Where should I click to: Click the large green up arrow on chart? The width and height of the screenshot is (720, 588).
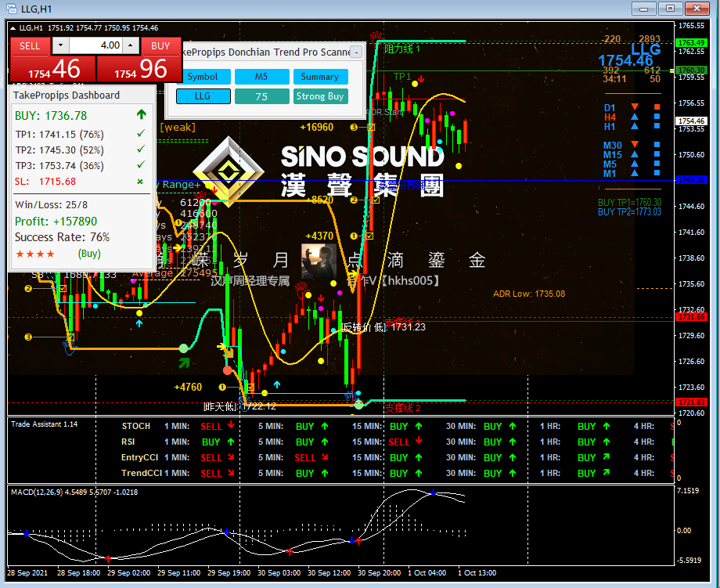(184, 363)
